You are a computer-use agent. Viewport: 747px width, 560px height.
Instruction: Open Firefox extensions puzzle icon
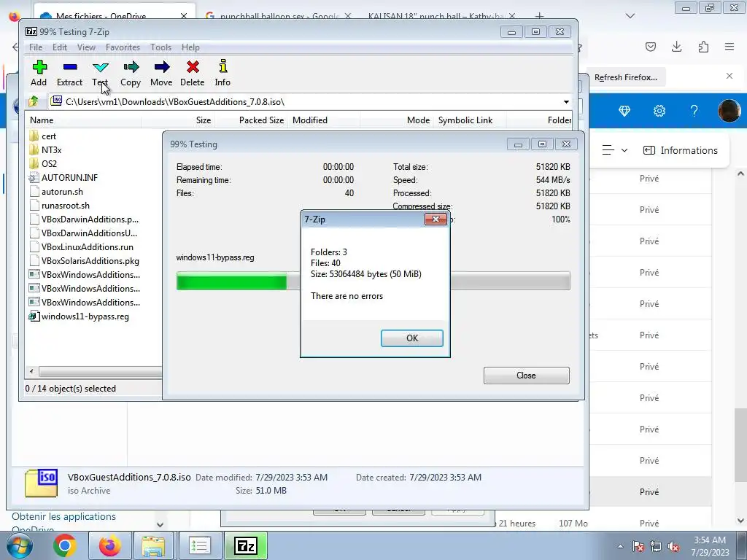pyautogui.click(x=703, y=47)
